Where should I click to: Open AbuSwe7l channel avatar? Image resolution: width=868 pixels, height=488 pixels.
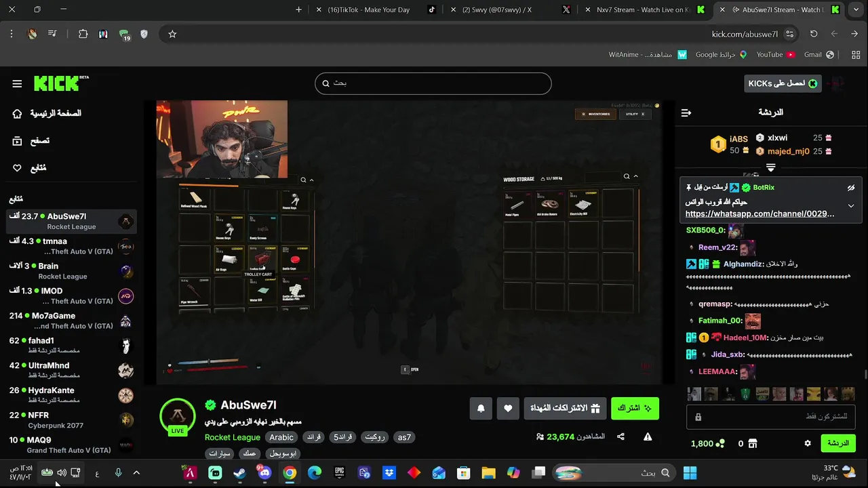(x=178, y=416)
